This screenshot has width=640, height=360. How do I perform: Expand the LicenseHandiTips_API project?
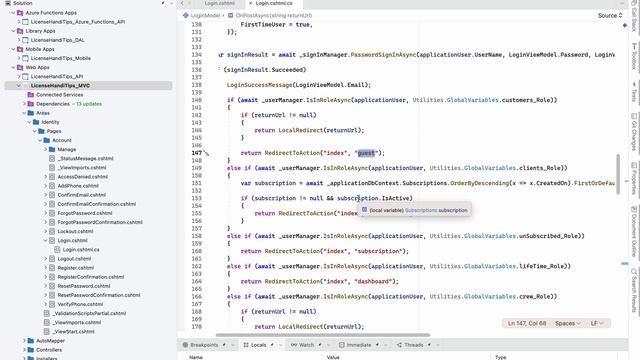click(x=19, y=76)
